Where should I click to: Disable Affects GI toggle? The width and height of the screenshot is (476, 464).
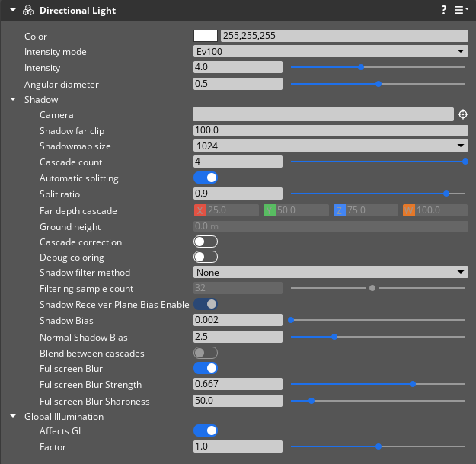(206, 431)
